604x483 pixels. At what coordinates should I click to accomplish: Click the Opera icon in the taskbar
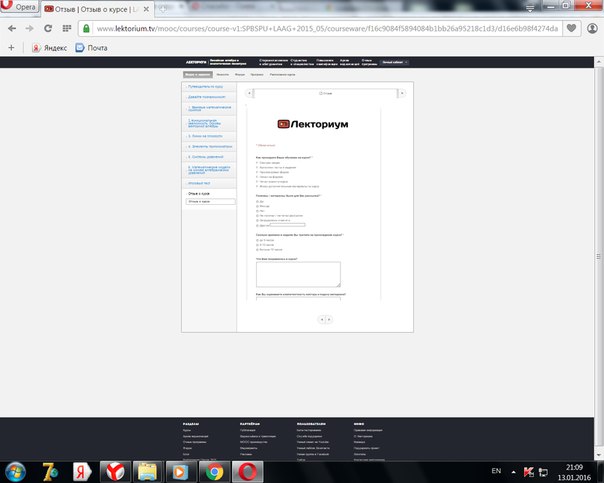pyautogui.click(x=247, y=472)
